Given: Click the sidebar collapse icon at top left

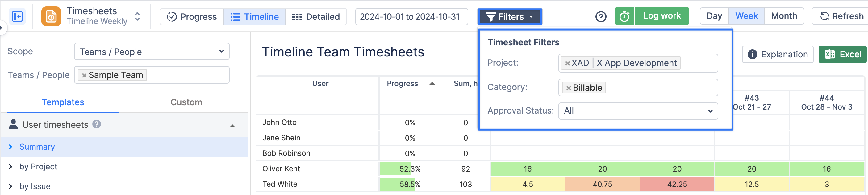Looking at the screenshot, I should click(17, 16).
